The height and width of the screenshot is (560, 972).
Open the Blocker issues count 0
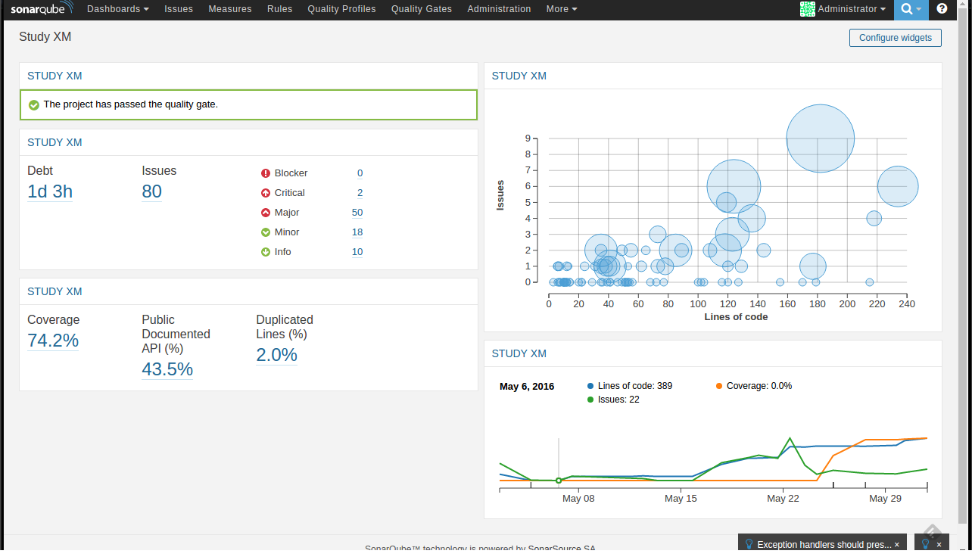360,173
